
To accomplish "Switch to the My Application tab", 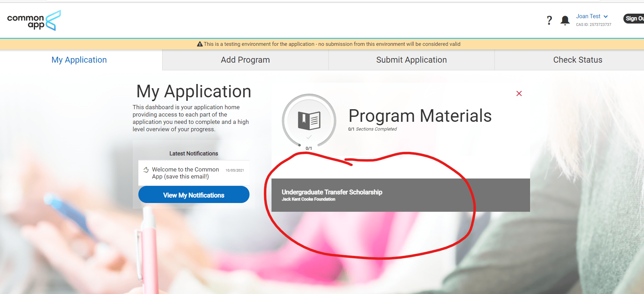I will pyautogui.click(x=79, y=60).
